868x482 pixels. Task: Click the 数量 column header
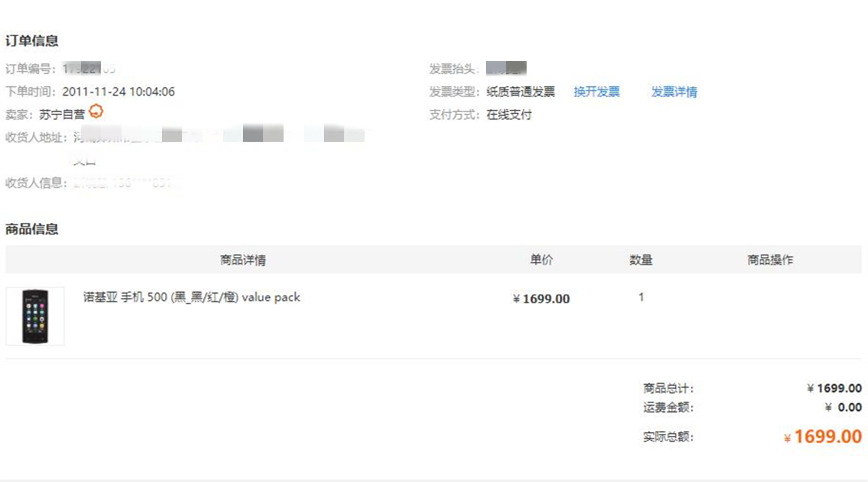click(x=641, y=259)
